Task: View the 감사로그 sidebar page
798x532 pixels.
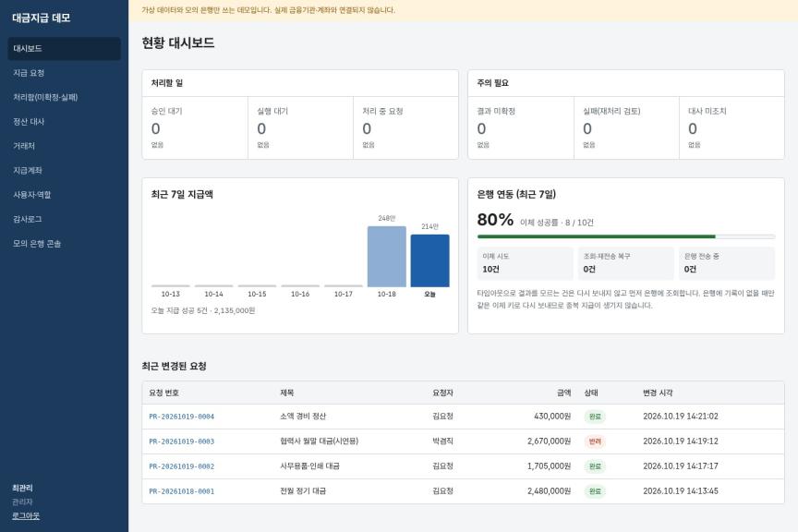Action: pos(64,219)
